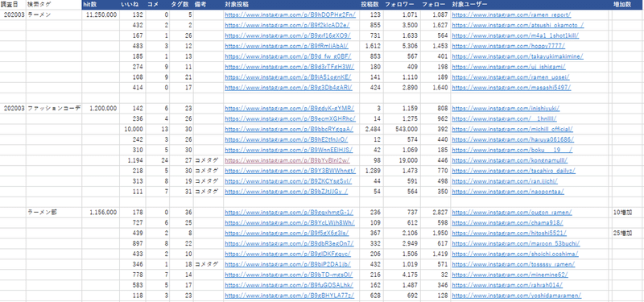644x302 pixels.
Task: Visit the chama918 profile link
Action: point(508,223)
